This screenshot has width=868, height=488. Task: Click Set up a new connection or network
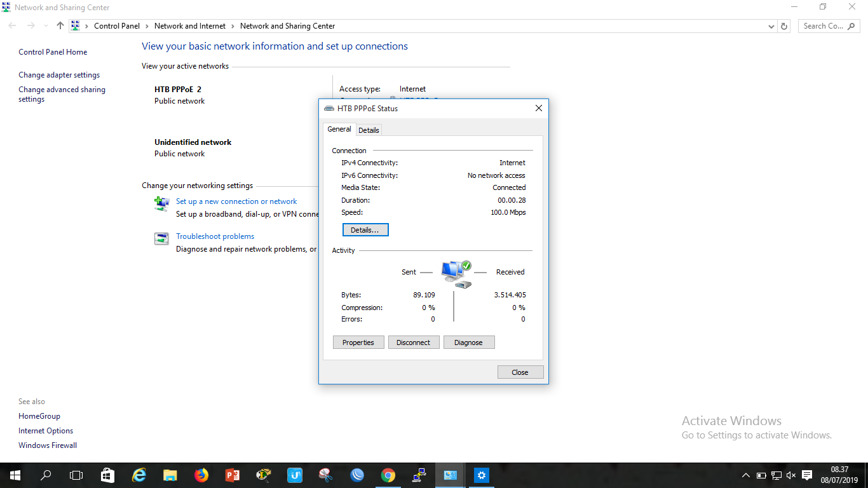236,201
